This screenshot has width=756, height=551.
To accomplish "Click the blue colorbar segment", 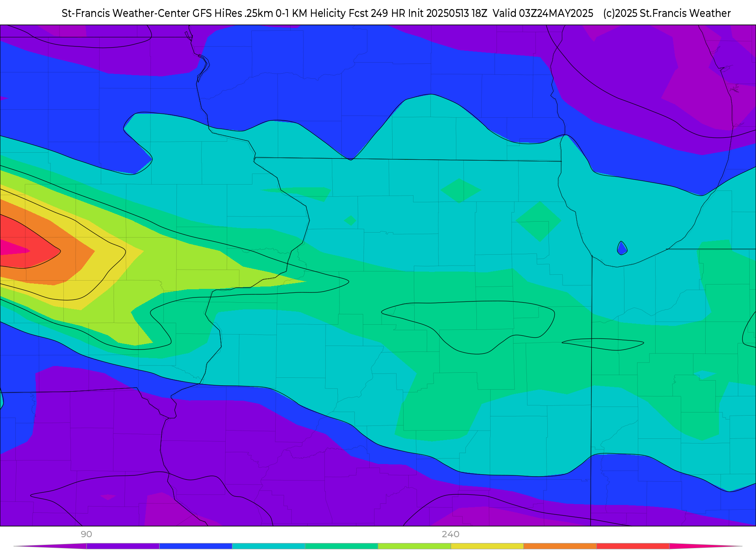I will tap(196, 546).
